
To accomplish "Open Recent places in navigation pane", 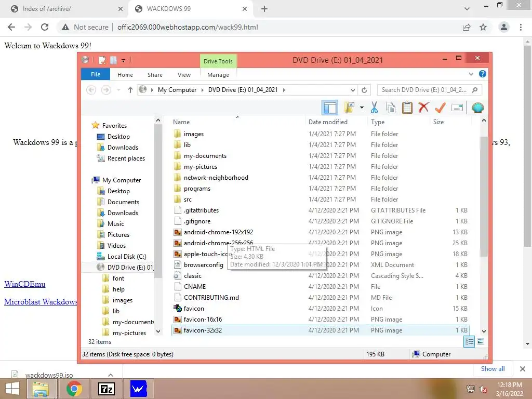I will (x=126, y=158).
